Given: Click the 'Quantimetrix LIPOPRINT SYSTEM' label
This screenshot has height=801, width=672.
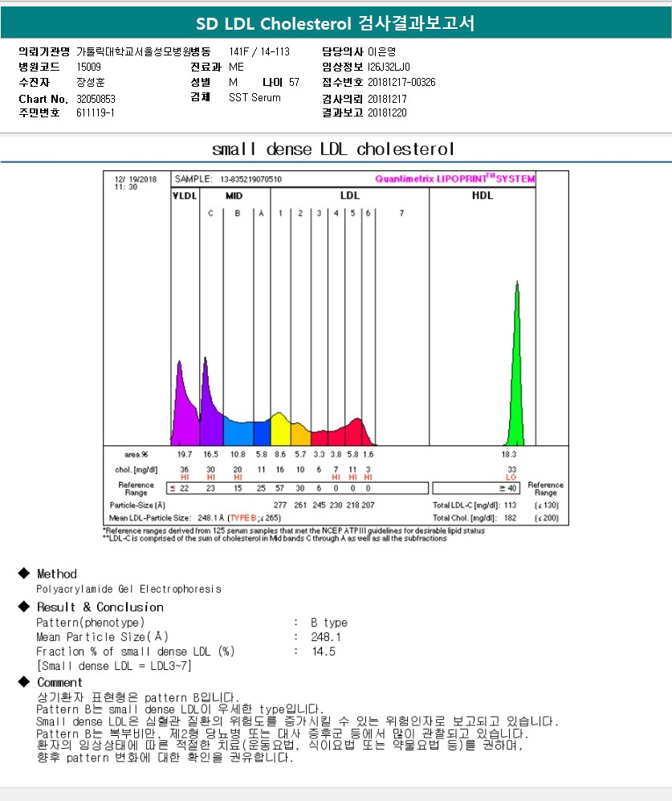Looking at the screenshot, I should (454, 179).
